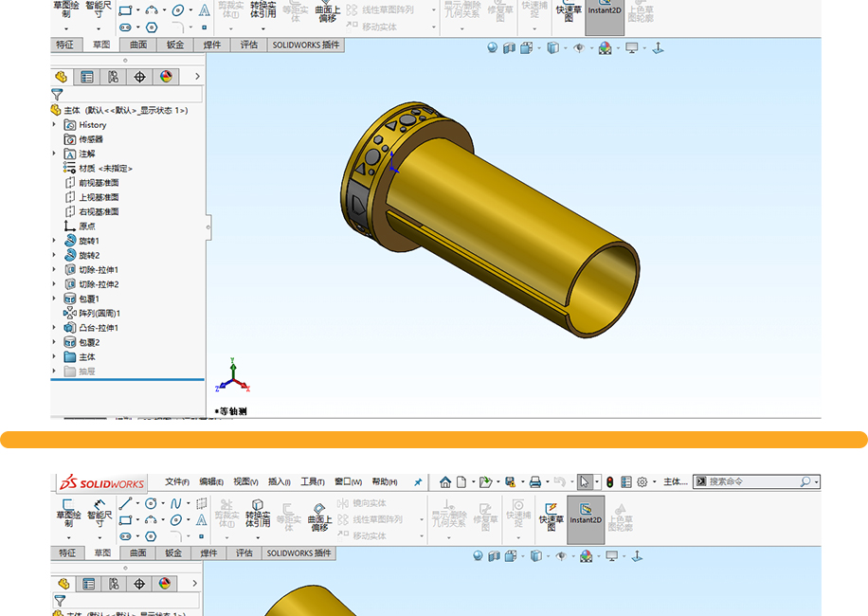Open DisplayManager color-ball tab in upper window

166,77
